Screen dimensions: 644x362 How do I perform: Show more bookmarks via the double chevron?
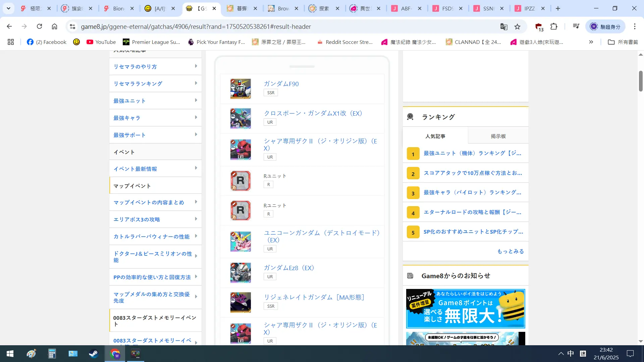coord(591,42)
